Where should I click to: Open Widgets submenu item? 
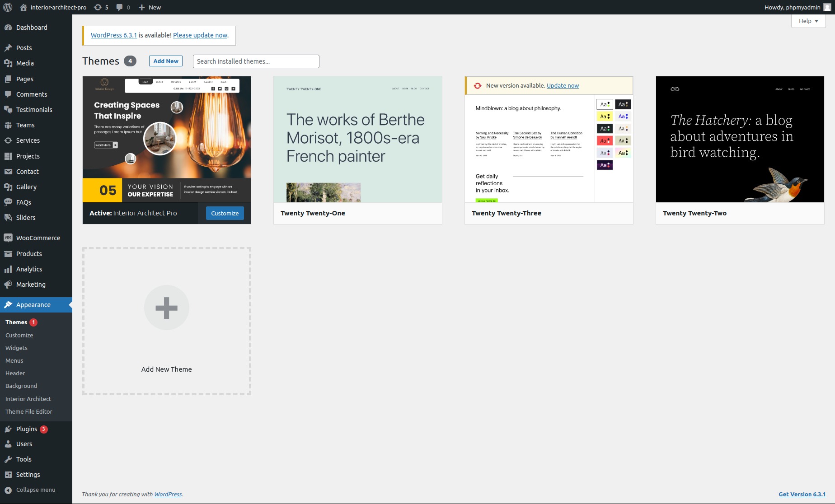pyautogui.click(x=16, y=348)
